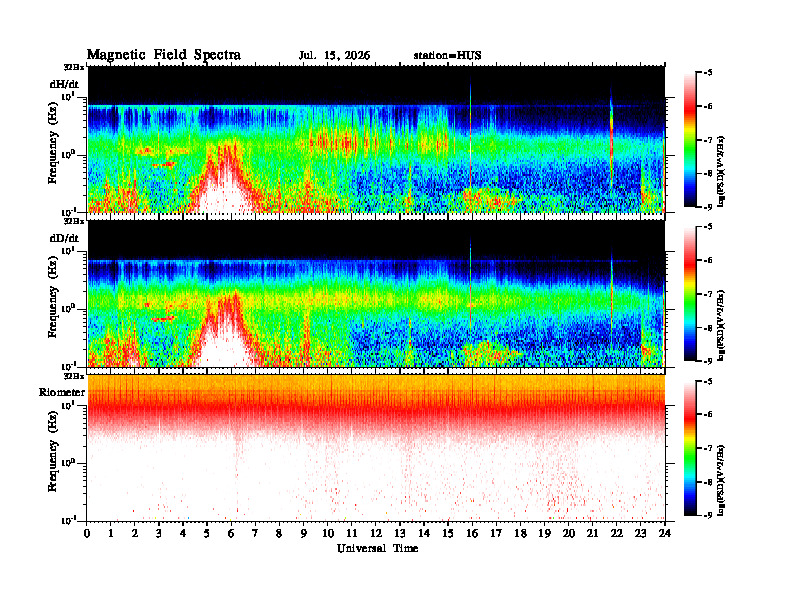
Task: Click the hour "22" tick label
Action: pyautogui.click(x=616, y=533)
